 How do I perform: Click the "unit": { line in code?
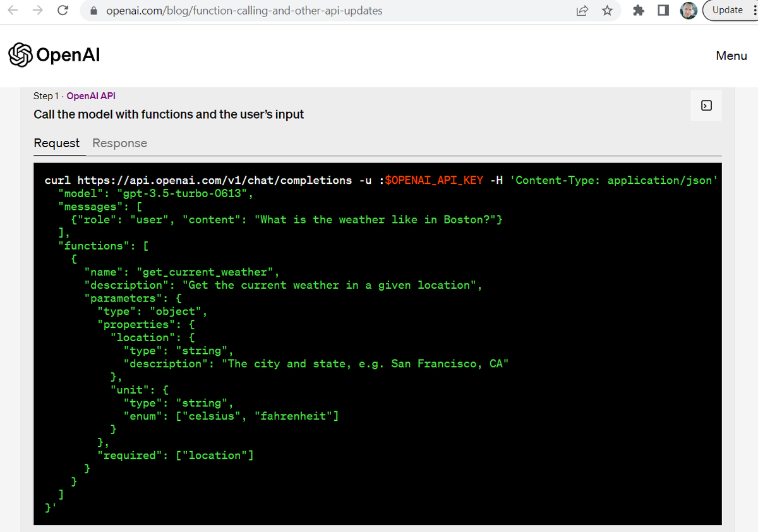pos(139,390)
